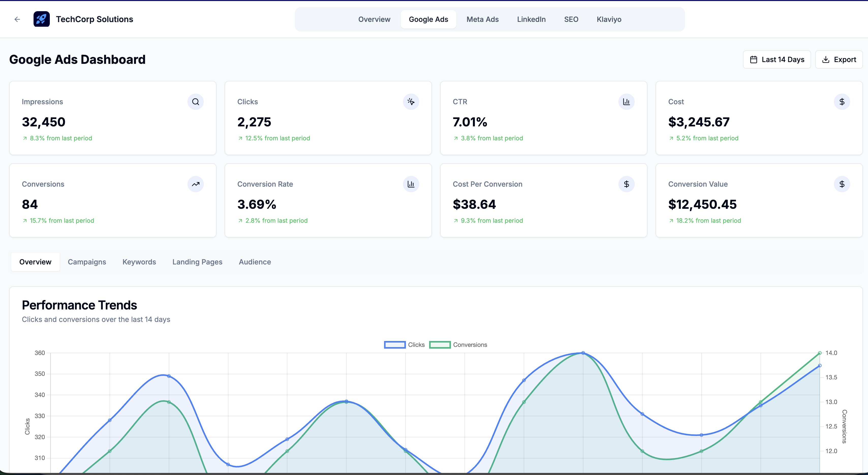Click the TechCorp rocket logo
The image size is (868, 475).
coord(41,19)
